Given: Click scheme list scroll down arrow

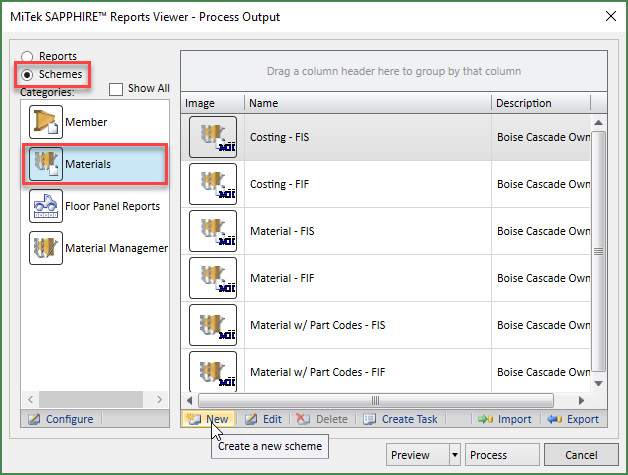Looking at the screenshot, I should coord(598,384).
